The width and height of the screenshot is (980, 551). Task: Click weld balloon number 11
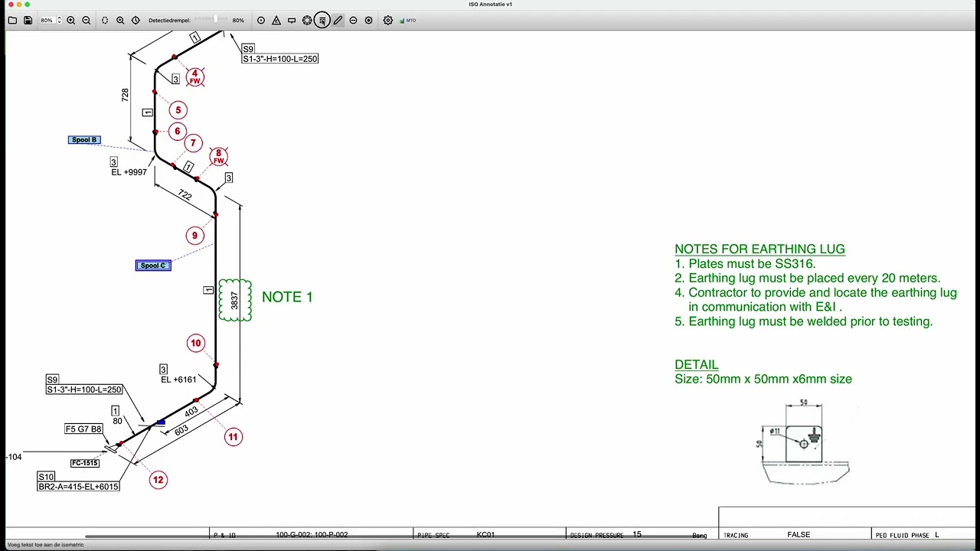point(234,437)
